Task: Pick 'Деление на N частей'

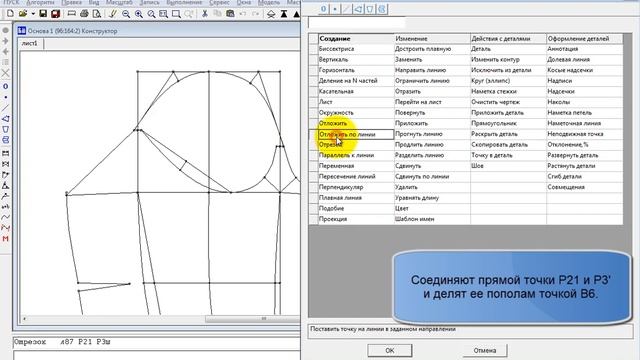Action: point(356,81)
